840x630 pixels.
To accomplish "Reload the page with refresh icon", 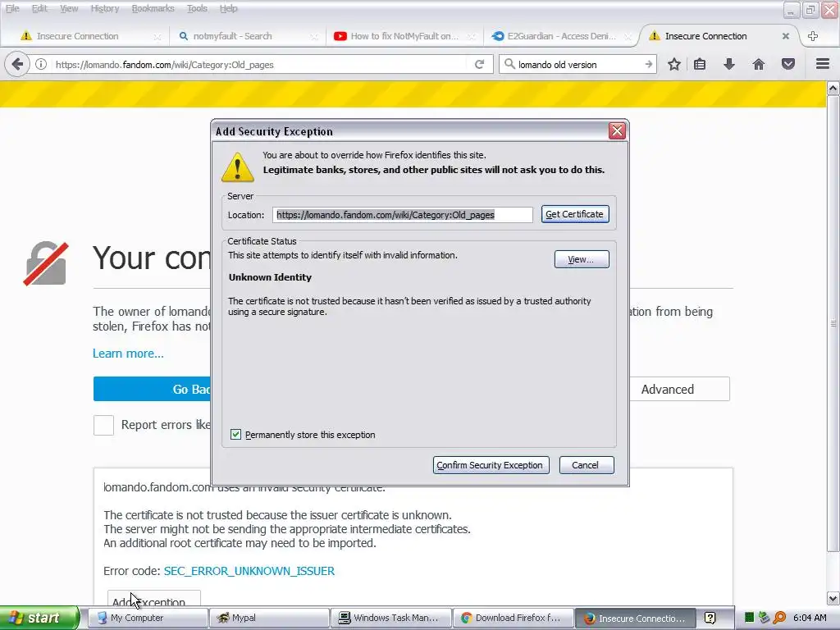I will click(479, 64).
